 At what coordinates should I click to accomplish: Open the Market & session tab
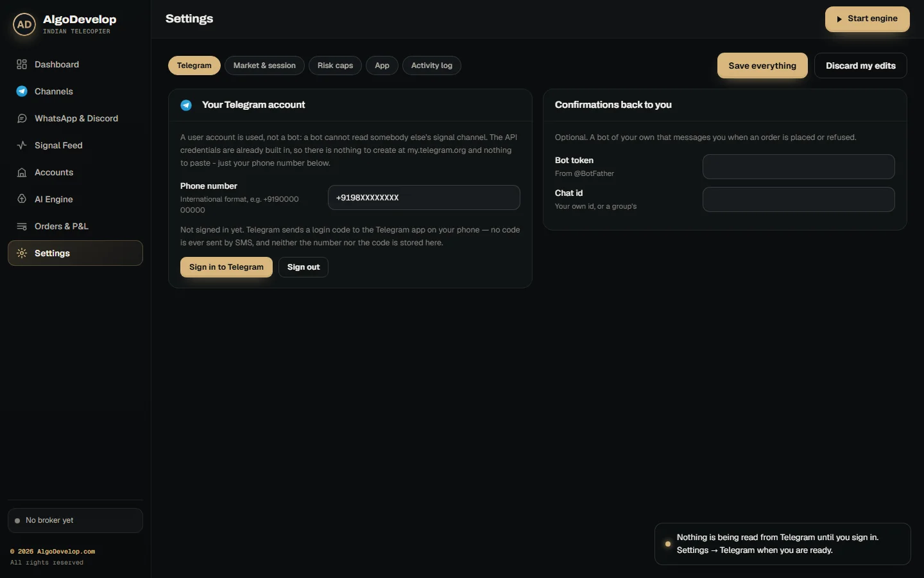tap(264, 66)
